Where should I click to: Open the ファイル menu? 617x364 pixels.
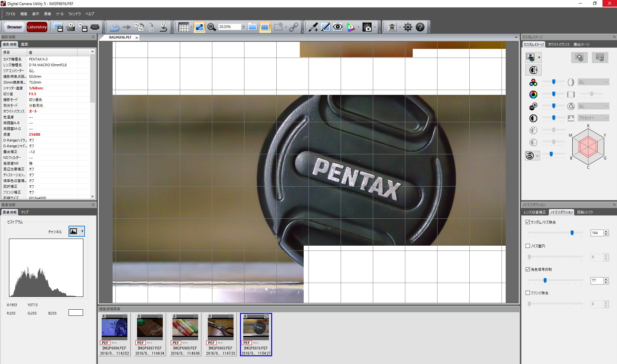point(10,14)
